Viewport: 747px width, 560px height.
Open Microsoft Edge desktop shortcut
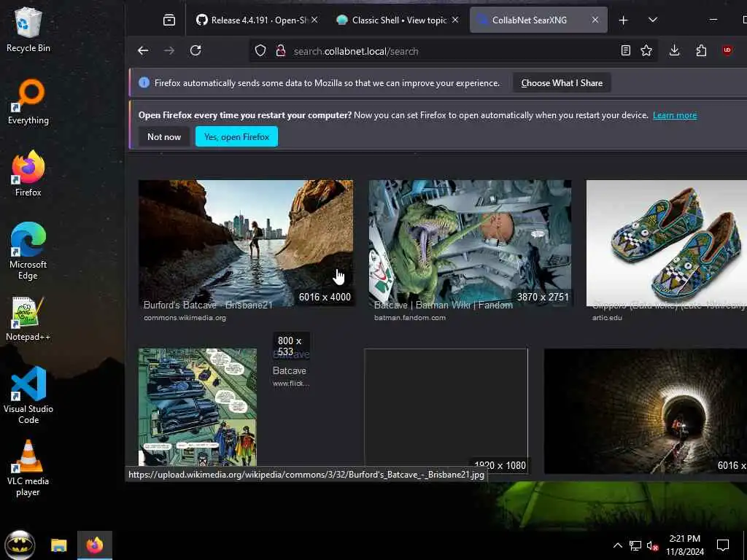[x=28, y=252]
